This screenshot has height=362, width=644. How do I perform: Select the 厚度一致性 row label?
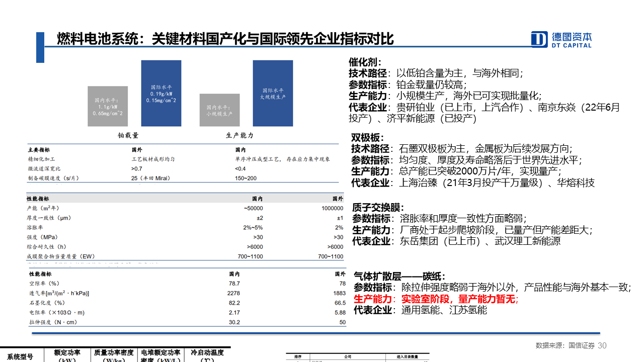coord(48,218)
